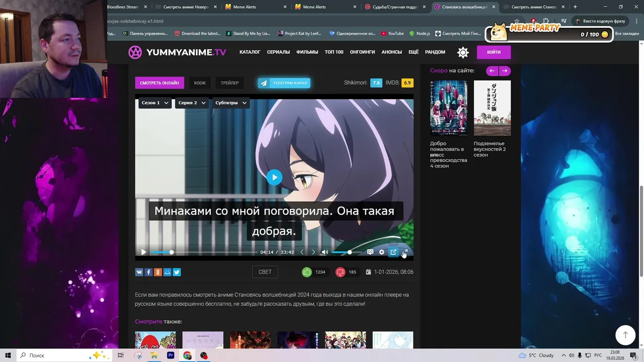Click previous arrow in Скоро на сайте
The image size is (644, 362).
tap(492, 71)
